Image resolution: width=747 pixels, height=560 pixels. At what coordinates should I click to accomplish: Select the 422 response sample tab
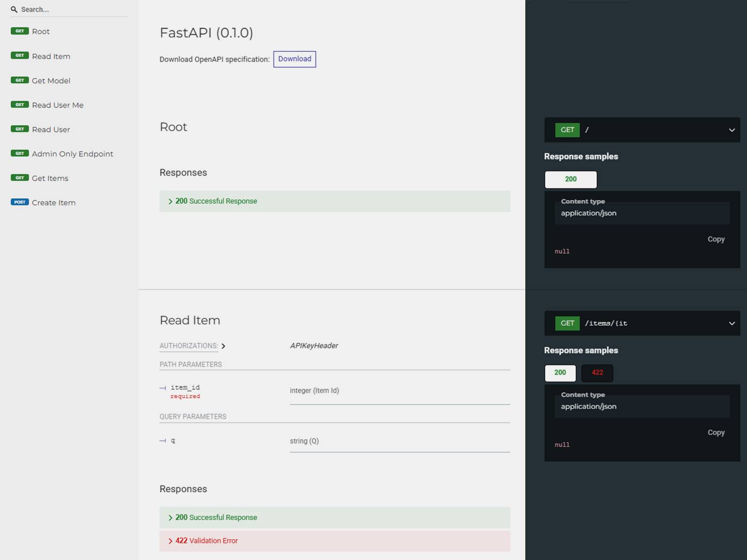(x=597, y=373)
